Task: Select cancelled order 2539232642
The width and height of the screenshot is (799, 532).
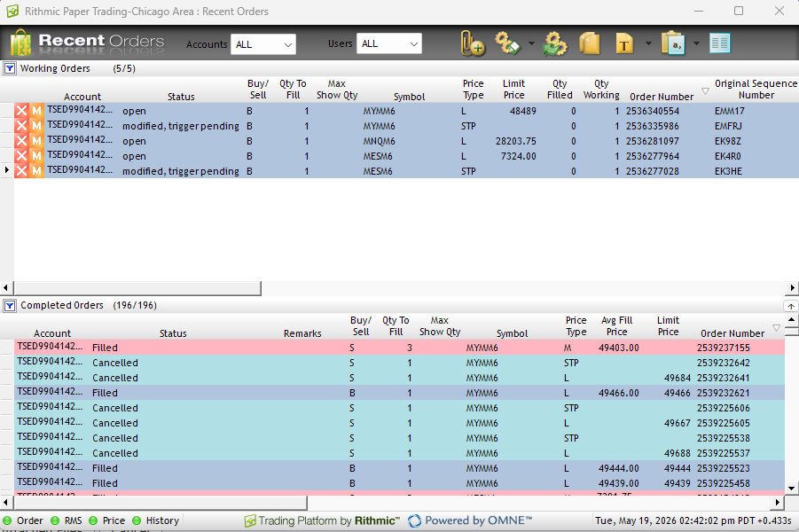Action: (x=399, y=363)
